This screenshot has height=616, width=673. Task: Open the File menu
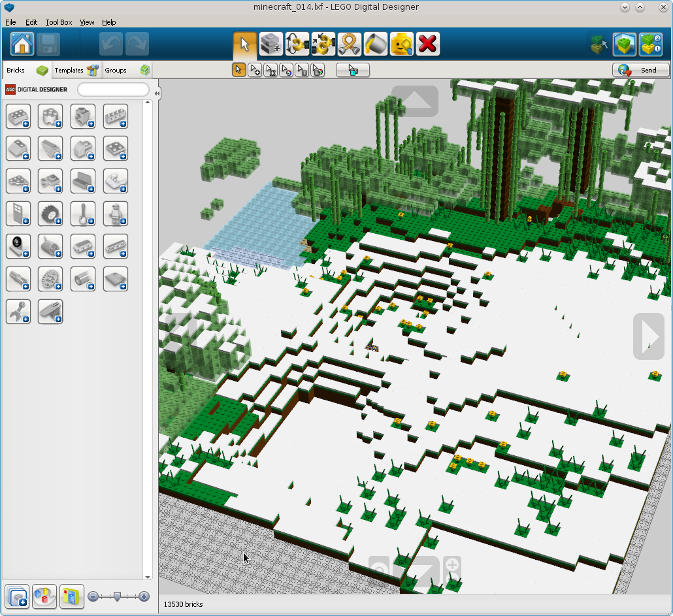coord(10,22)
